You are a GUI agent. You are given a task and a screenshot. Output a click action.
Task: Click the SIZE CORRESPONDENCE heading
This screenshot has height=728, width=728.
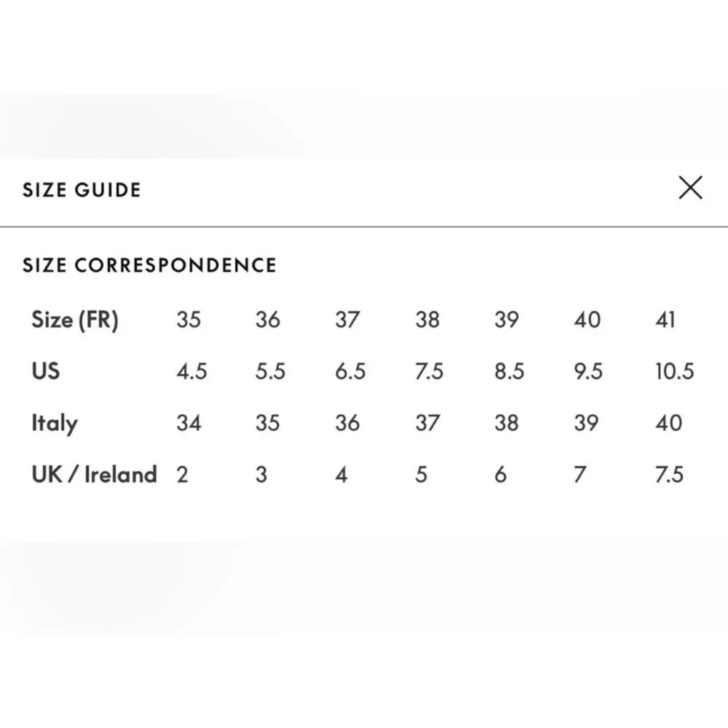(149, 265)
